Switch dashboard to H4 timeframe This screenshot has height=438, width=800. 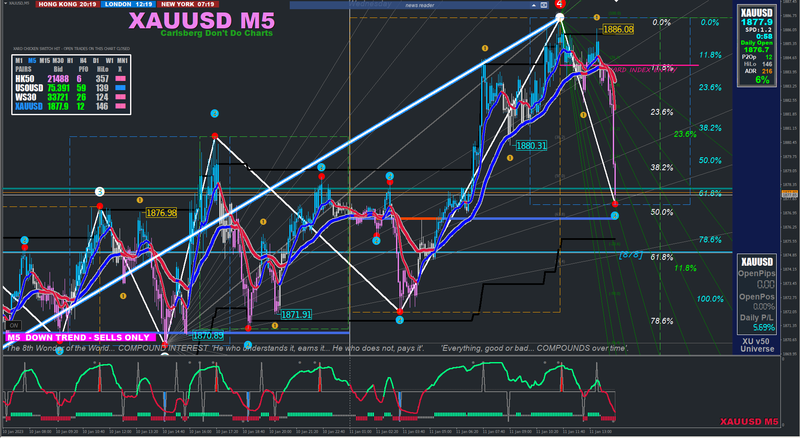(83, 60)
